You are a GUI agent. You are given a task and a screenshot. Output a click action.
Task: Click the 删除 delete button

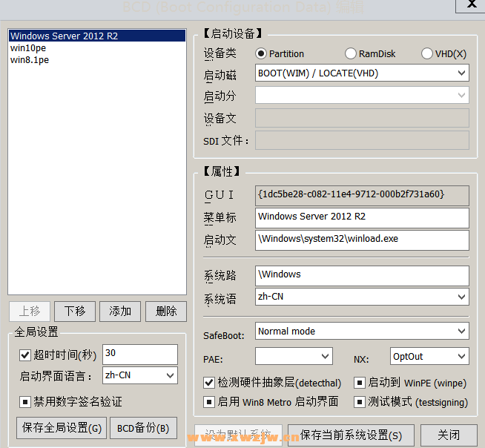166,312
